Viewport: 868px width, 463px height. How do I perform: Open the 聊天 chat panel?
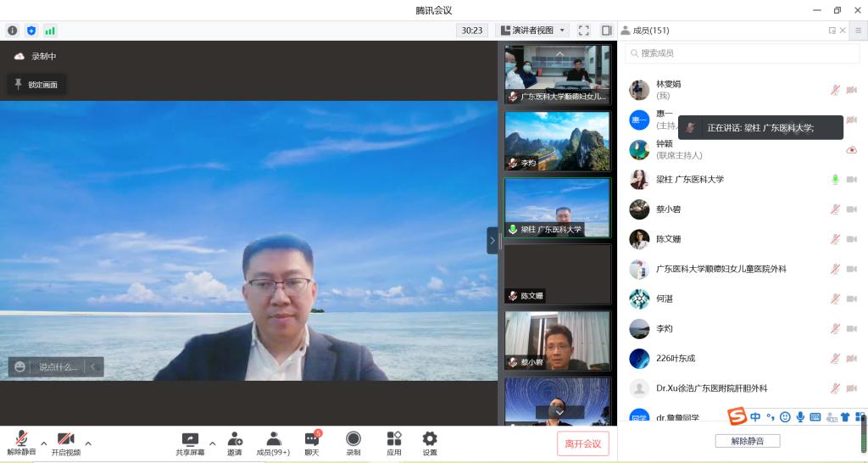click(312, 439)
